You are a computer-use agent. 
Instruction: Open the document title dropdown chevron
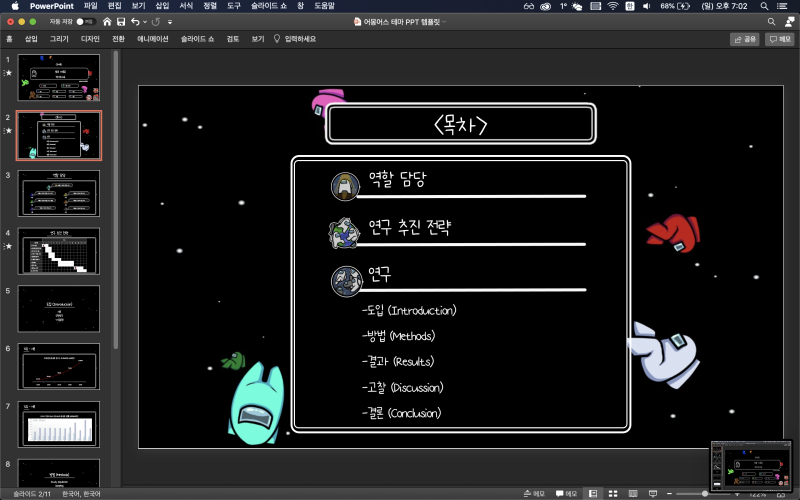[444, 22]
